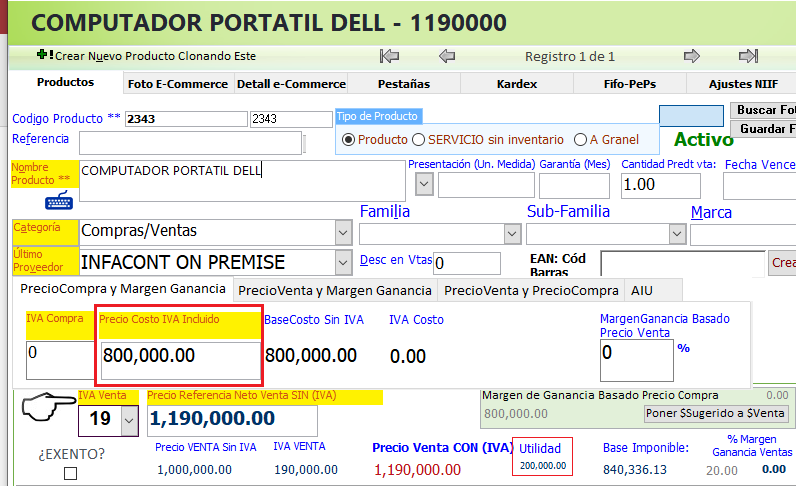Tick the ¿EXENTO? checkbox

click(71, 473)
